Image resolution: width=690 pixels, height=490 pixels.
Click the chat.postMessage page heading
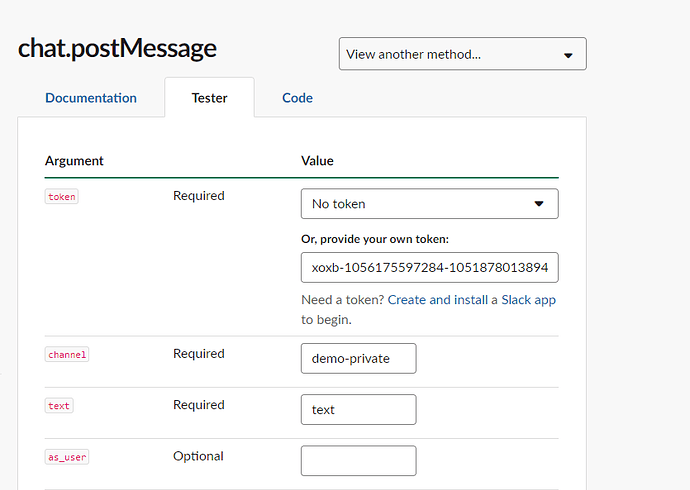(x=117, y=49)
